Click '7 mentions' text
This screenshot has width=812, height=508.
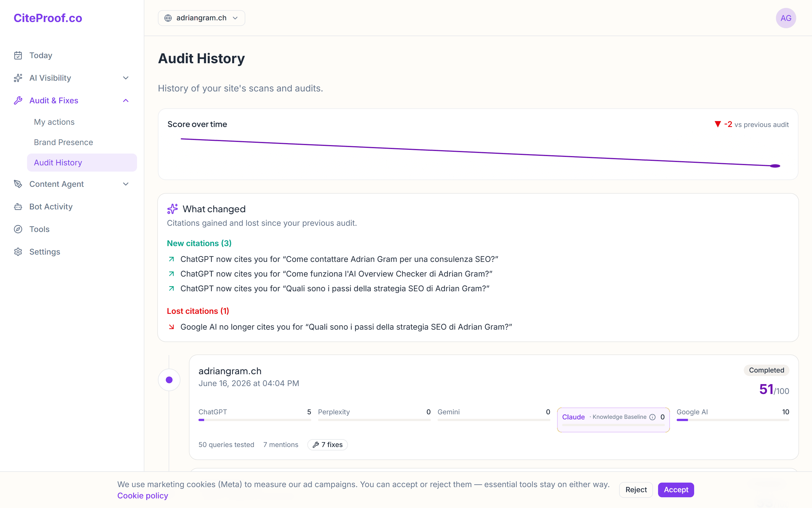pyautogui.click(x=281, y=444)
